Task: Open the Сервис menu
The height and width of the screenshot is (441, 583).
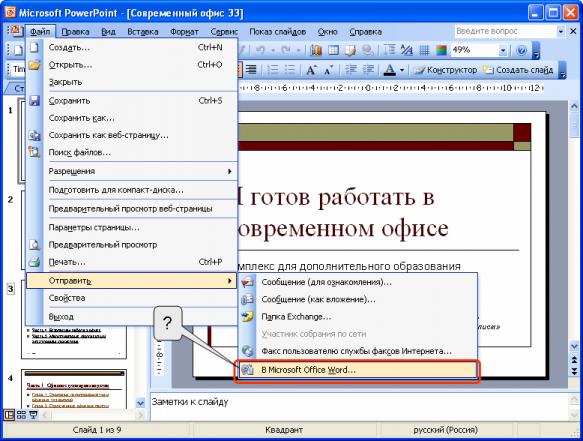Action: (x=224, y=32)
